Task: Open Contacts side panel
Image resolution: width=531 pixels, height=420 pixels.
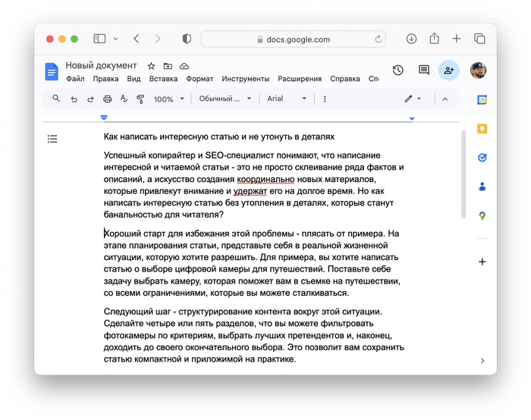Action: pos(482,186)
